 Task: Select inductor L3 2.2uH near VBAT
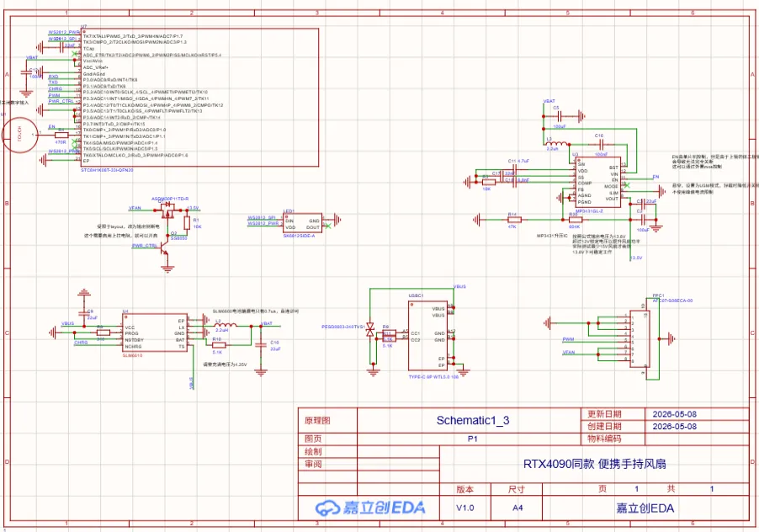pos(557,143)
